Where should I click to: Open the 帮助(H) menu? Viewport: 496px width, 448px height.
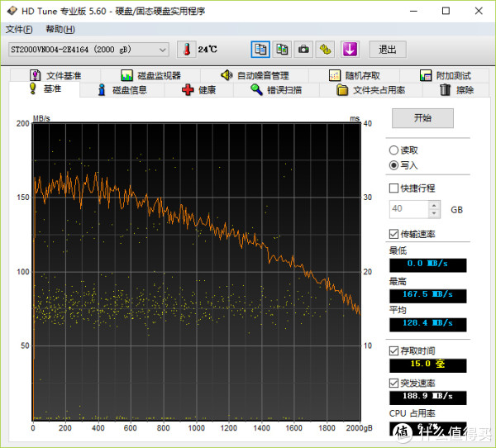60,30
